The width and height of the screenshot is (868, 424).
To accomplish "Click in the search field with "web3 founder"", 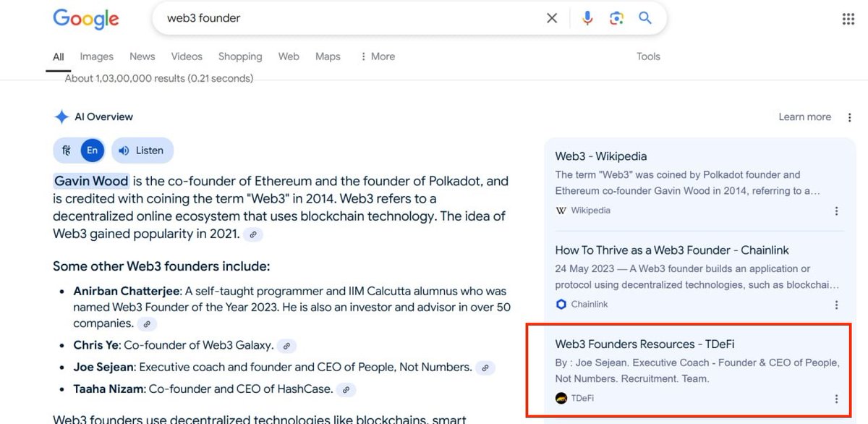I will click(x=351, y=18).
